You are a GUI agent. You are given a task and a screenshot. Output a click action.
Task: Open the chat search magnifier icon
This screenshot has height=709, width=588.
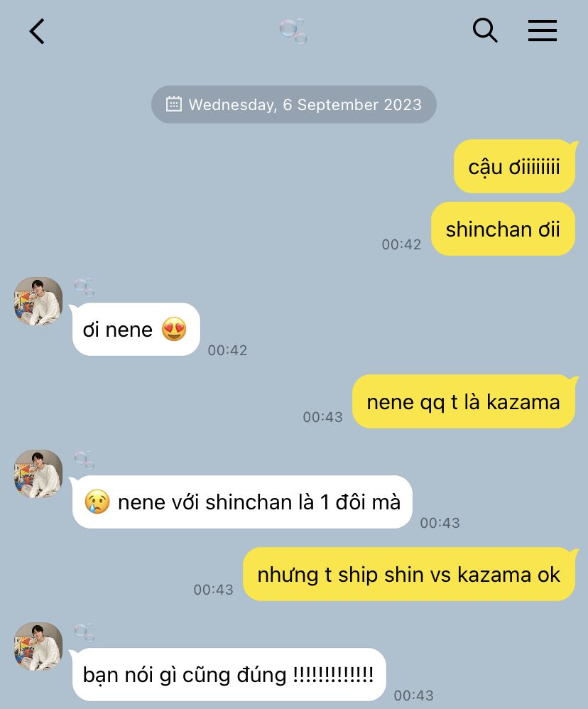click(485, 31)
